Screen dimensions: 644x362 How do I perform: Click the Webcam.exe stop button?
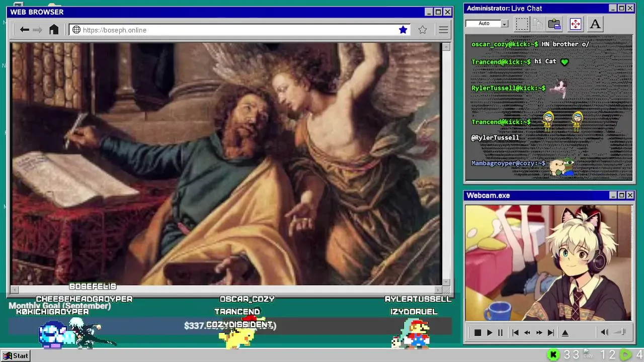pos(477,332)
